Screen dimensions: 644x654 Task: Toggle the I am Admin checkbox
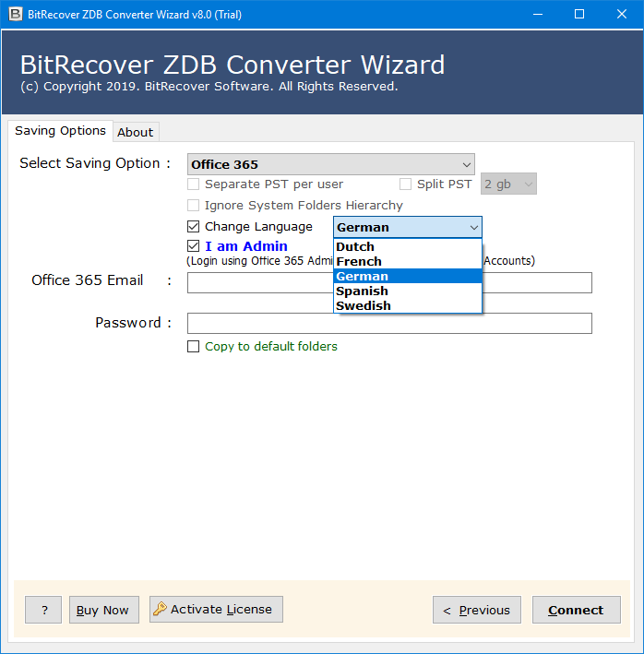click(x=193, y=246)
